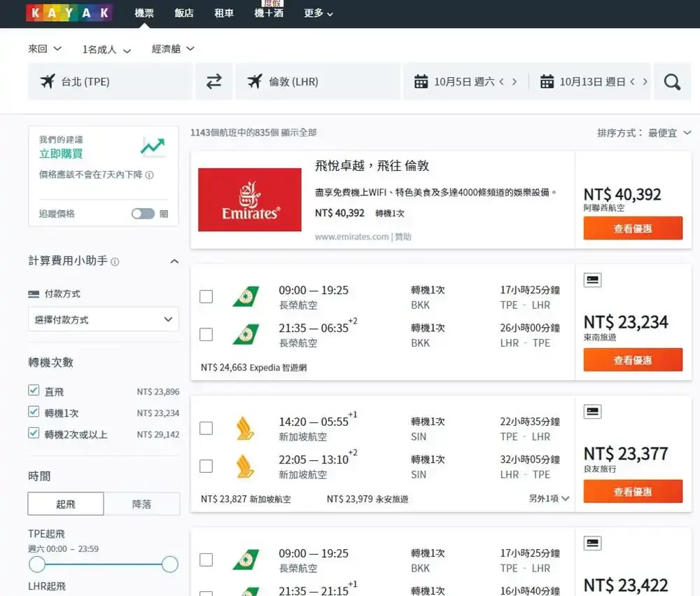The image size is (700, 596).
Task: Click the 10月5日 週六 departure date
Action: (464, 82)
